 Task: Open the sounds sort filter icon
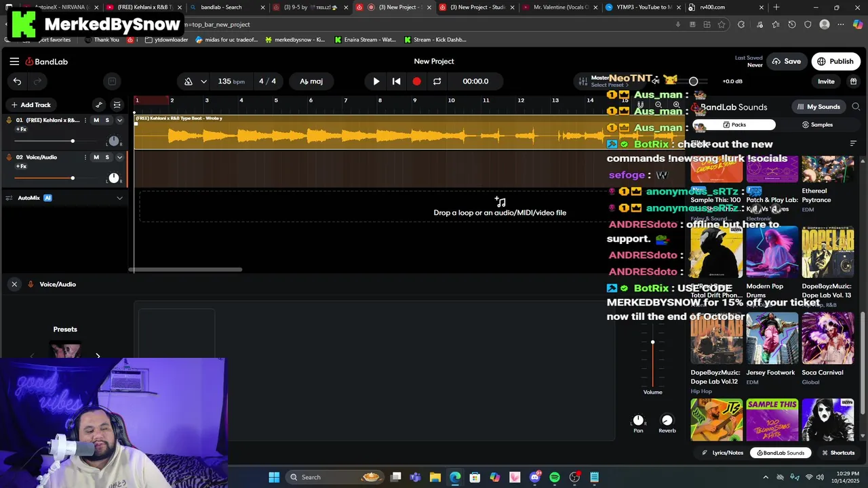coord(853,143)
